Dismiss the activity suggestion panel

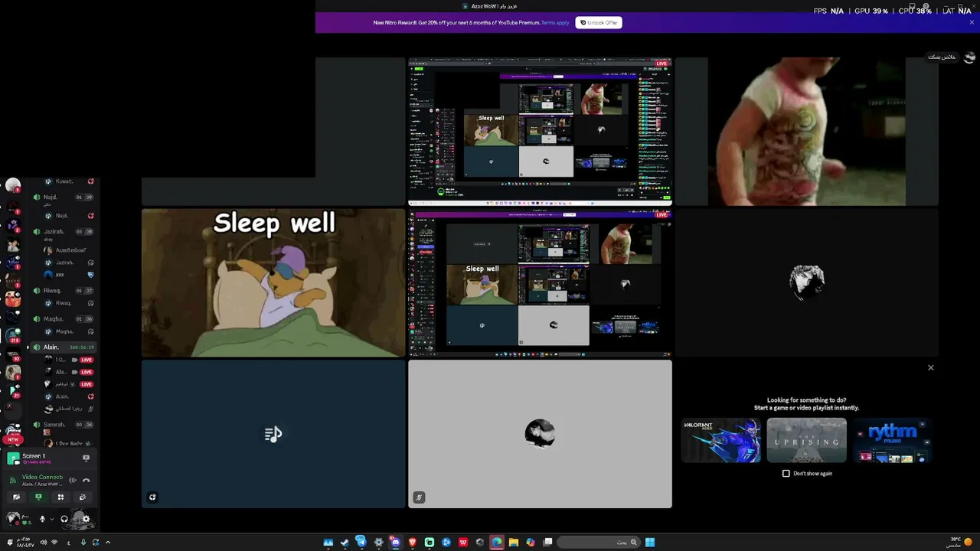(931, 368)
